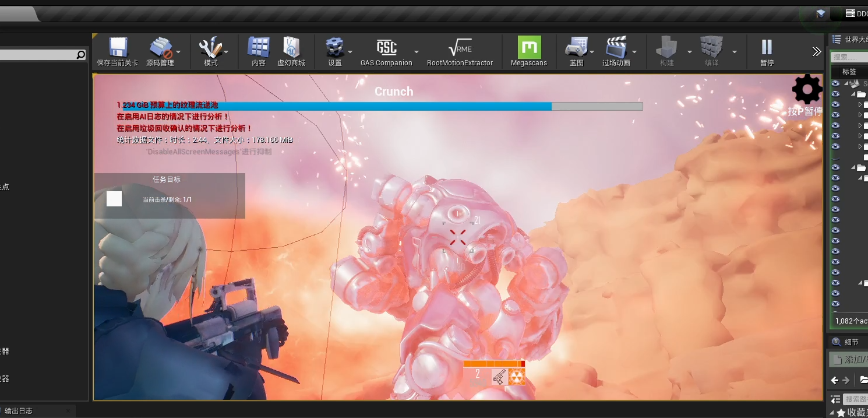Click the 在启用AI日志 red warning line
Image resolution: width=868 pixels, height=418 pixels.
(173, 117)
